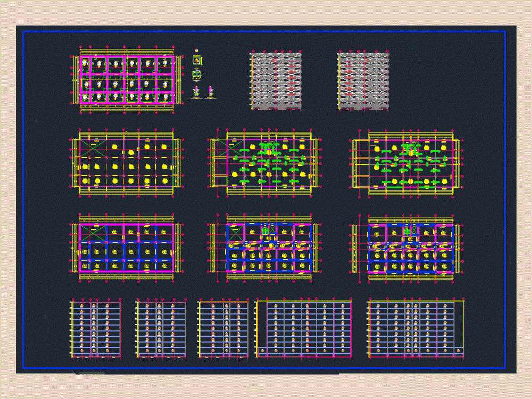Click the first gray structural elevation drawing
532x399 pixels.
[x=276, y=80]
